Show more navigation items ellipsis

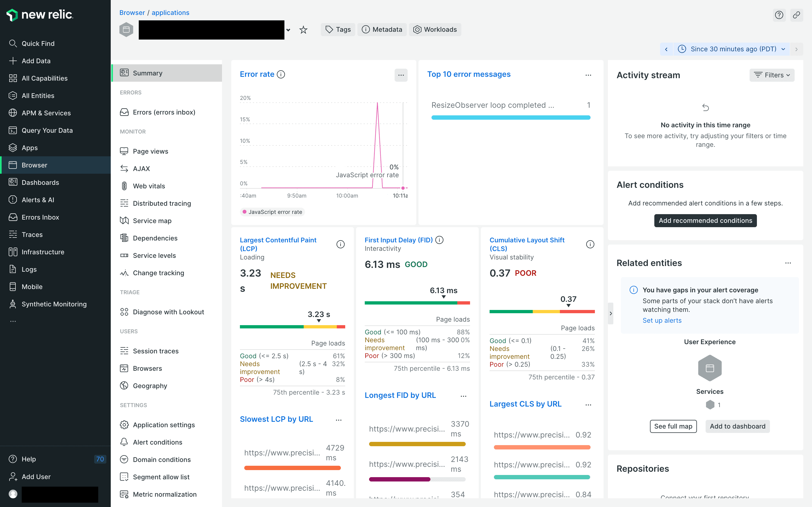click(13, 321)
